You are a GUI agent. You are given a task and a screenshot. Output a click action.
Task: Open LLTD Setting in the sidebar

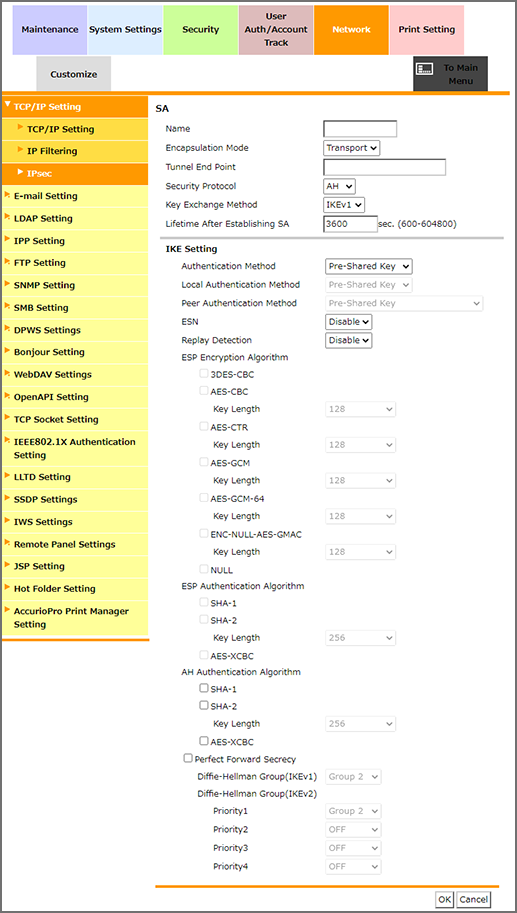[x=75, y=477]
